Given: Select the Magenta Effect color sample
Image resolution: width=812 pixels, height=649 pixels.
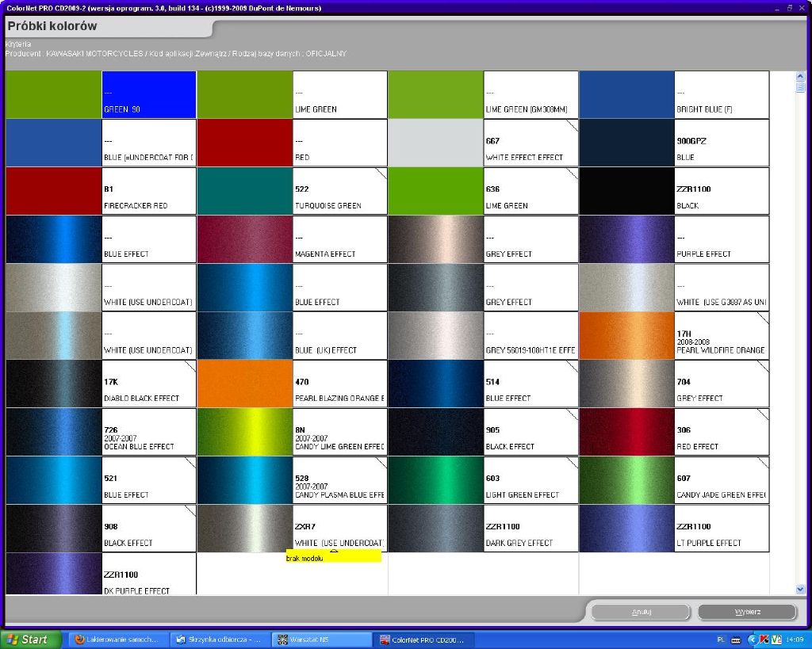Looking at the screenshot, I should [x=245, y=239].
